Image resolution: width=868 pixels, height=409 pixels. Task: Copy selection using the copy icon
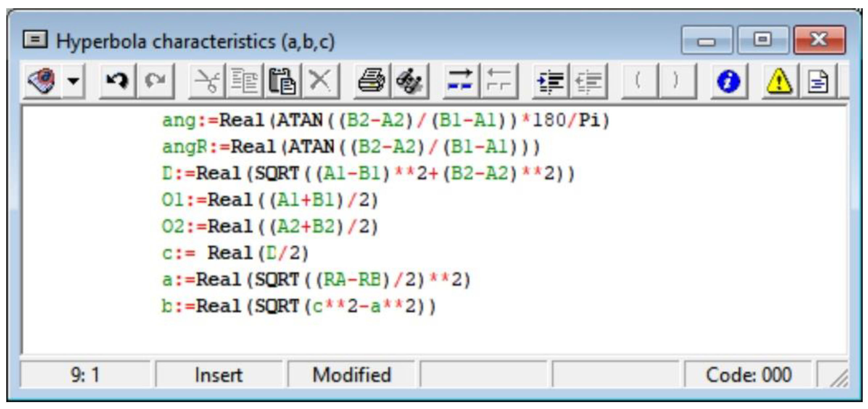[x=244, y=81]
